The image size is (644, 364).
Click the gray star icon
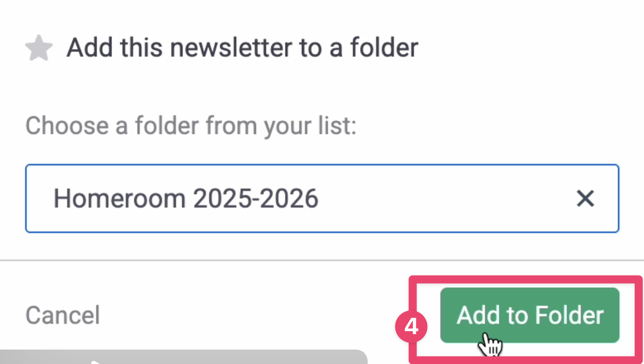click(39, 49)
